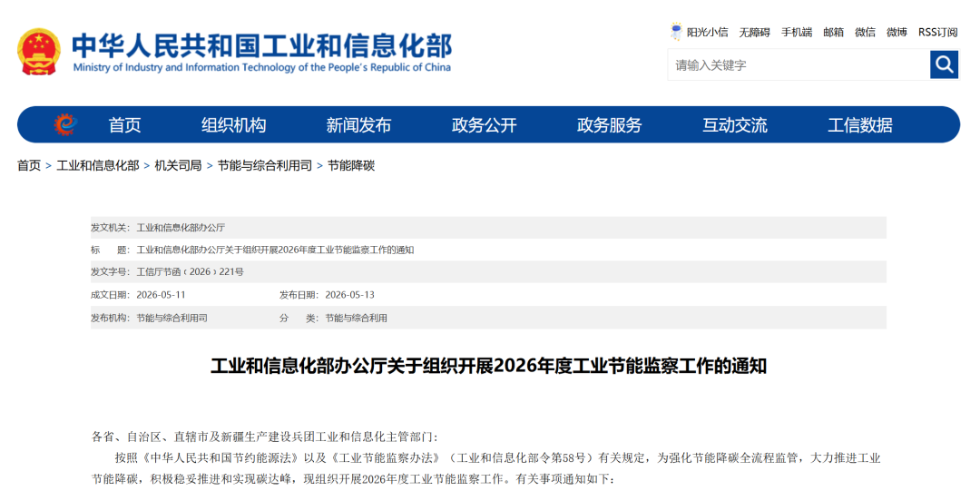Click the national emblem logo
980x491 pixels.
pyautogui.click(x=39, y=53)
